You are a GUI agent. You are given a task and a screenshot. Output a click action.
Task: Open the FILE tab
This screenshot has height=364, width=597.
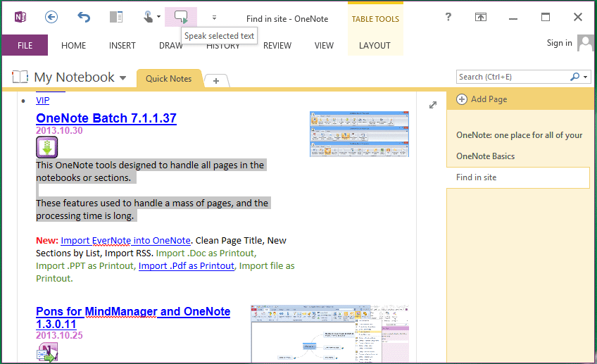(x=25, y=45)
